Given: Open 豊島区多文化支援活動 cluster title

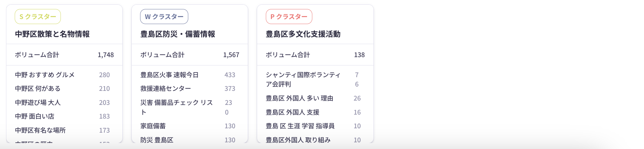Looking at the screenshot, I should click(303, 34).
